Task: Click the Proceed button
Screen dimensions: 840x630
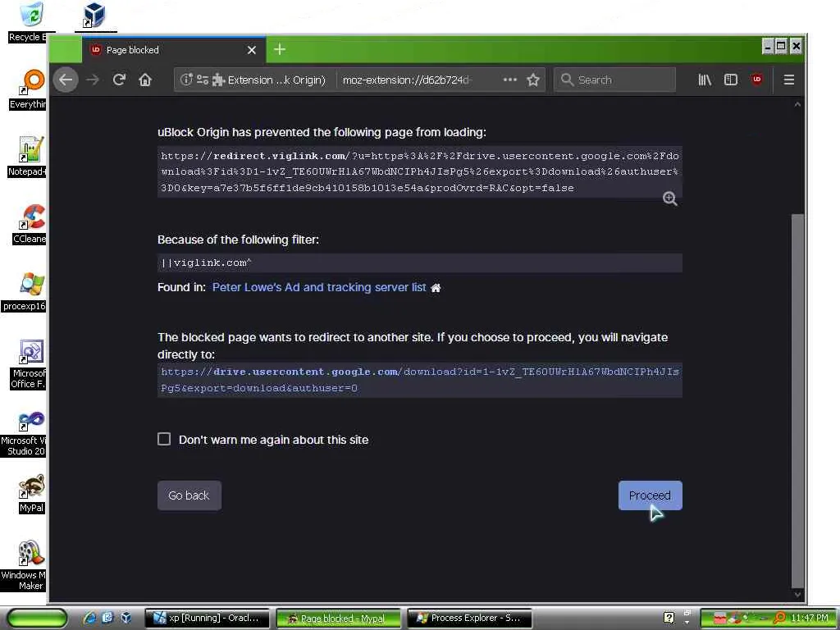Action: (x=650, y=495)
